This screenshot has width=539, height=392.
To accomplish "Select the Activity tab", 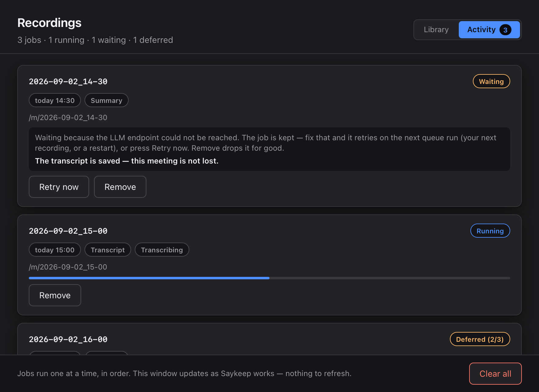I will (489, 30).
